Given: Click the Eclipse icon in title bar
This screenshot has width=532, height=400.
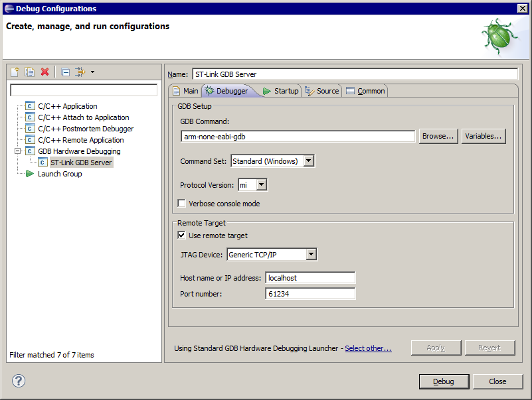Looking at the screenshot, I should pos(9,9).
